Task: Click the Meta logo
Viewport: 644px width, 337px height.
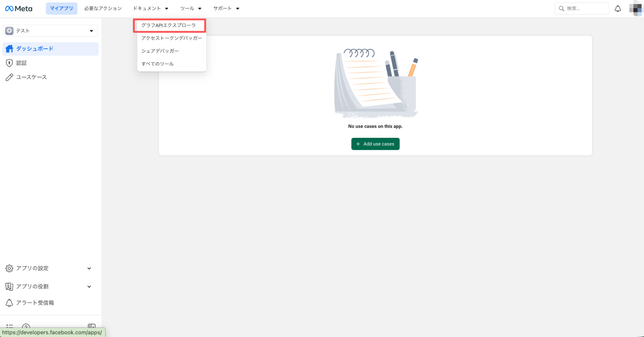Action: 19,9
